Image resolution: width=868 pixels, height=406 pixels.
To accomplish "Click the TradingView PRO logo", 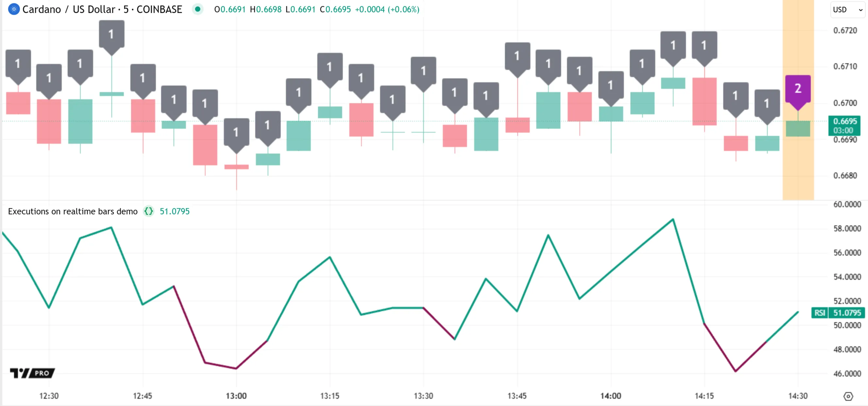I will coord(32,373).
